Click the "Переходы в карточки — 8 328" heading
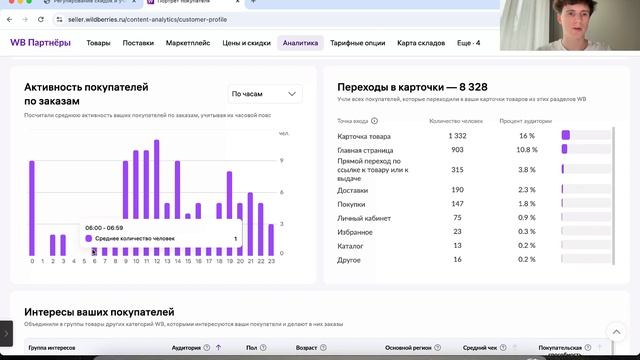Image resolution: width=640 pixels, height=360 pixels. [x=412, y=87]
